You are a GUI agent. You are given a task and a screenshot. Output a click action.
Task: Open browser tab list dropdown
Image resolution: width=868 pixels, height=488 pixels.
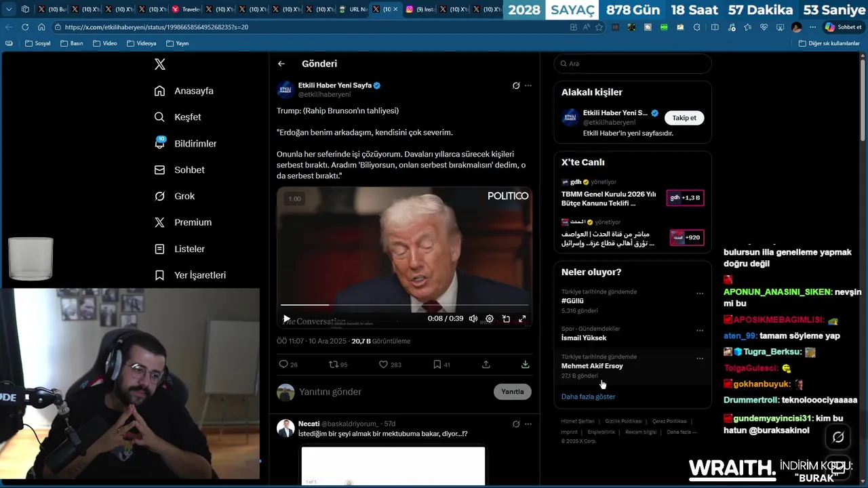click(9, 9)
